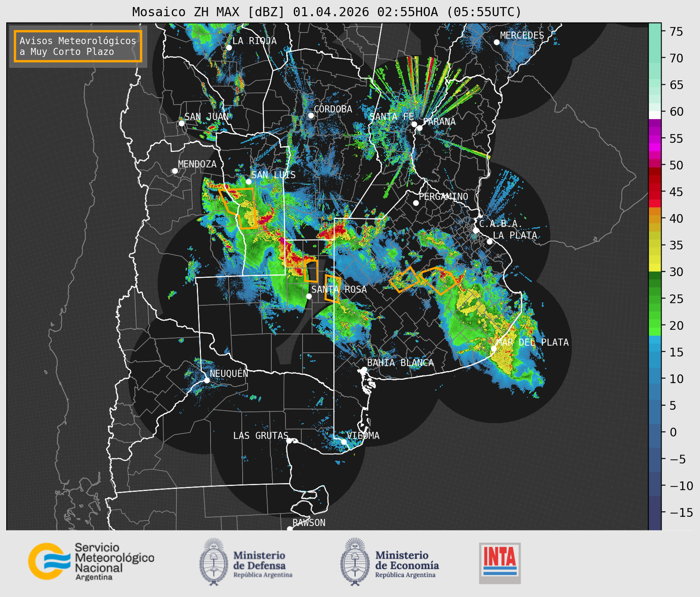Click the 45 dBZ red color band
This screenshot has height=597, width=700.
[655, 192]
